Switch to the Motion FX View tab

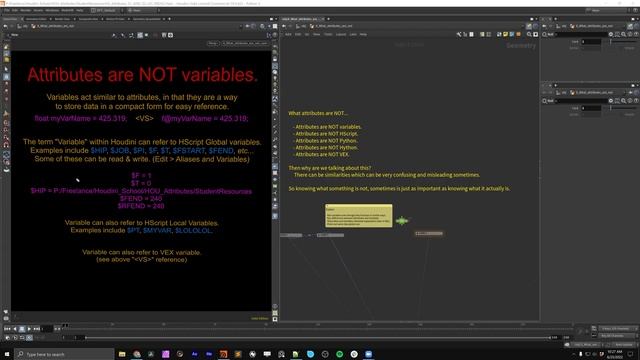115,19
